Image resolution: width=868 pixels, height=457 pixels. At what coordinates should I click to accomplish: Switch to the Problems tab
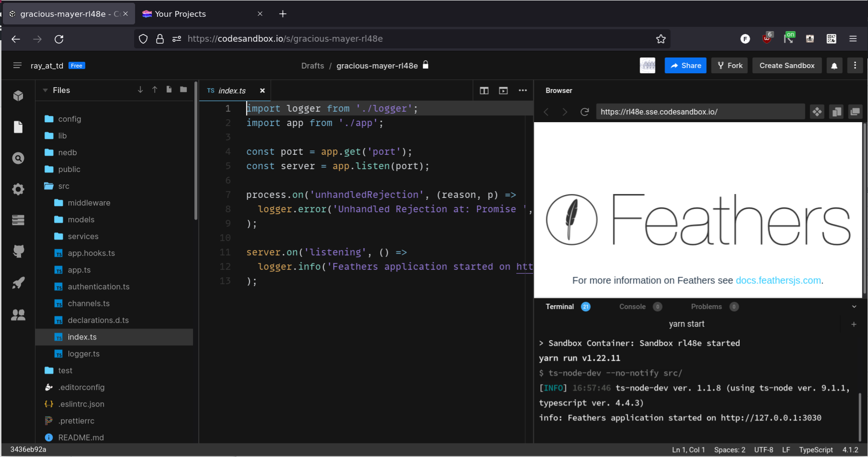point(707,307)
